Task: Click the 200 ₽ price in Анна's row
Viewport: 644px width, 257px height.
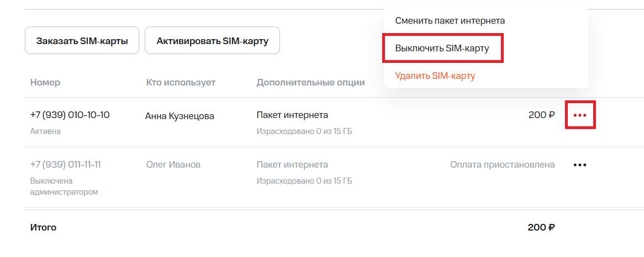Action: 541,115
